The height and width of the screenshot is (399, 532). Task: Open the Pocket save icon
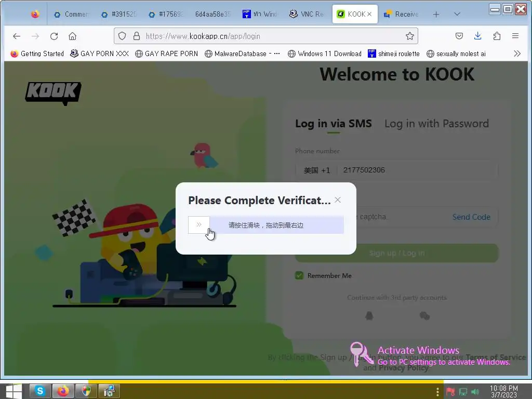coord(459,36)
